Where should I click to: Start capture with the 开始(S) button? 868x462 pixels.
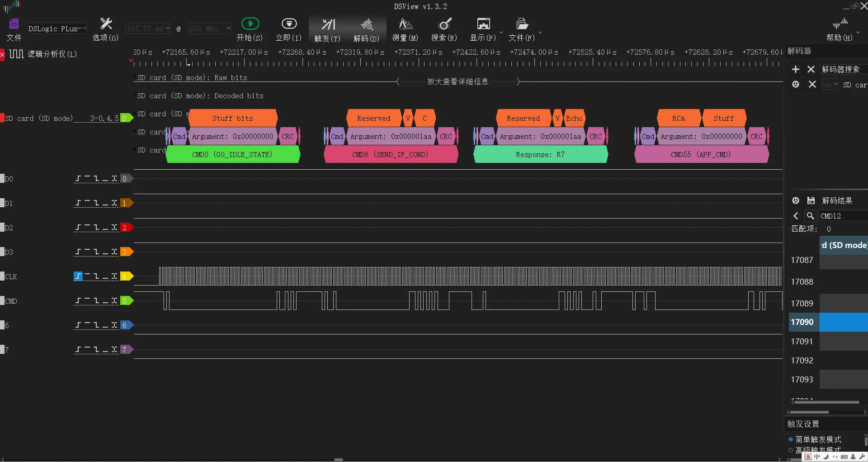tap(250, 29)
